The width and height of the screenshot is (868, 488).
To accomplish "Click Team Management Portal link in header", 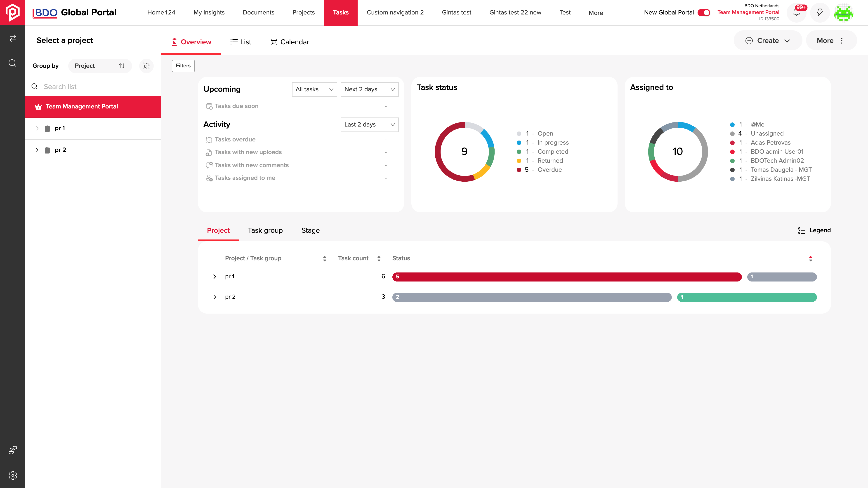I will click(x=748, y=12).
